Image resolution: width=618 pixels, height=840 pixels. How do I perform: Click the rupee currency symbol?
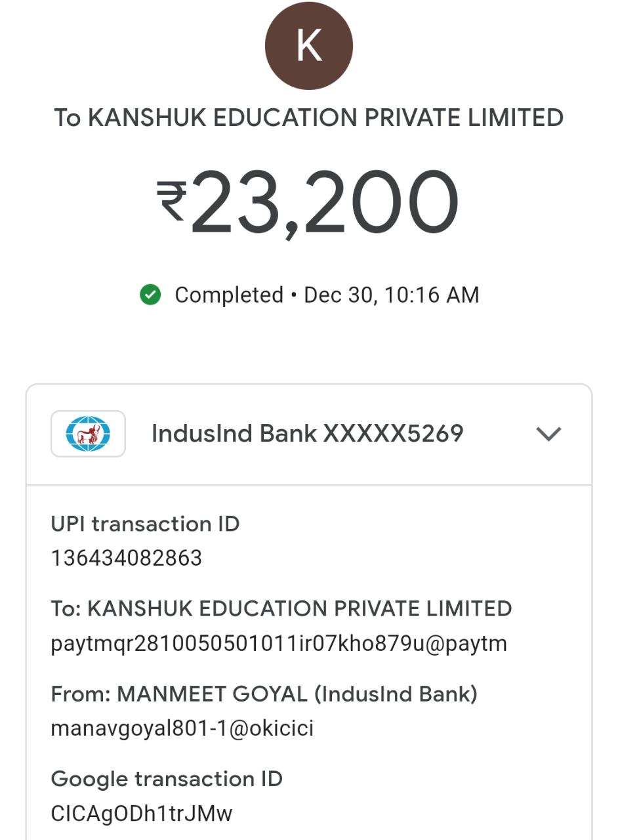[x=172, y=201]
